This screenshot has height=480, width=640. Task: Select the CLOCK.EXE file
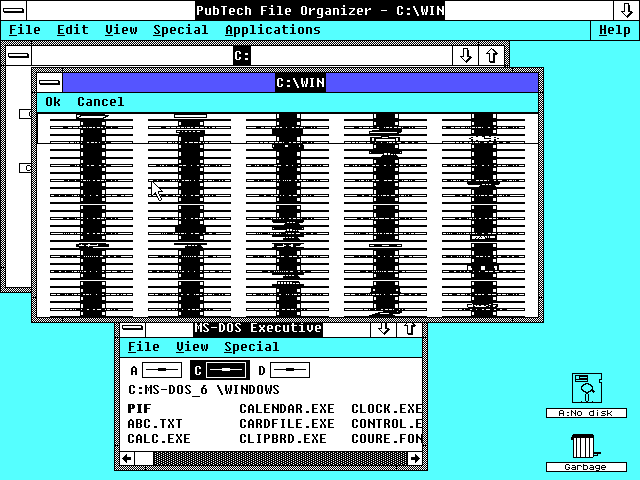387,409
